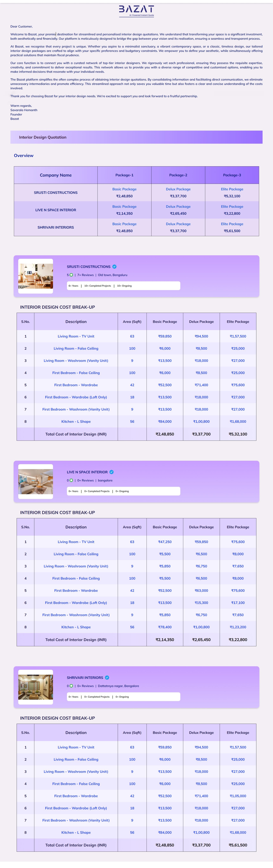Click the ₹47,250 TV Unit basic price
This screenshot has width=273, height=868.
point(165,542)
